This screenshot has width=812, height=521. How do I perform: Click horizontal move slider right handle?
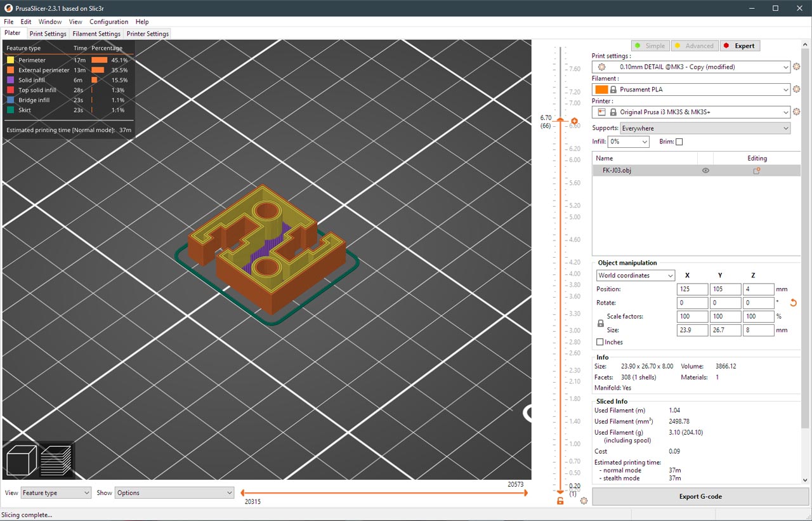click(x=525, y=493)
